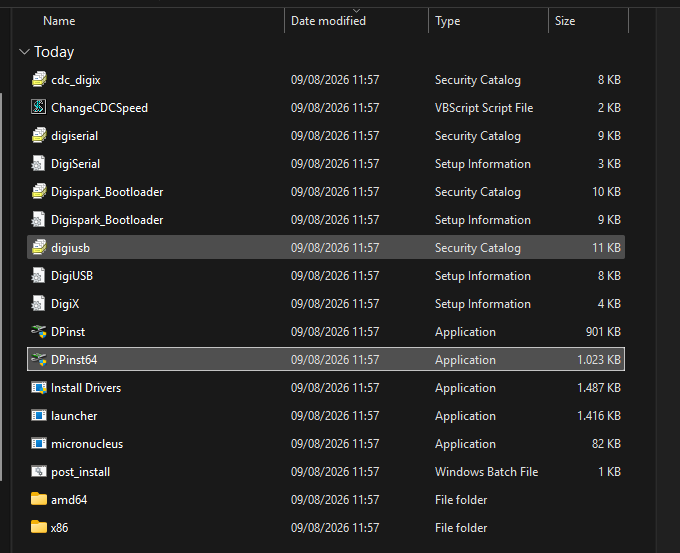Viewport: 680px width, 553px height.
Task: Select the ChangeCDCSpeed file name
Action: [x=99, y=108]
